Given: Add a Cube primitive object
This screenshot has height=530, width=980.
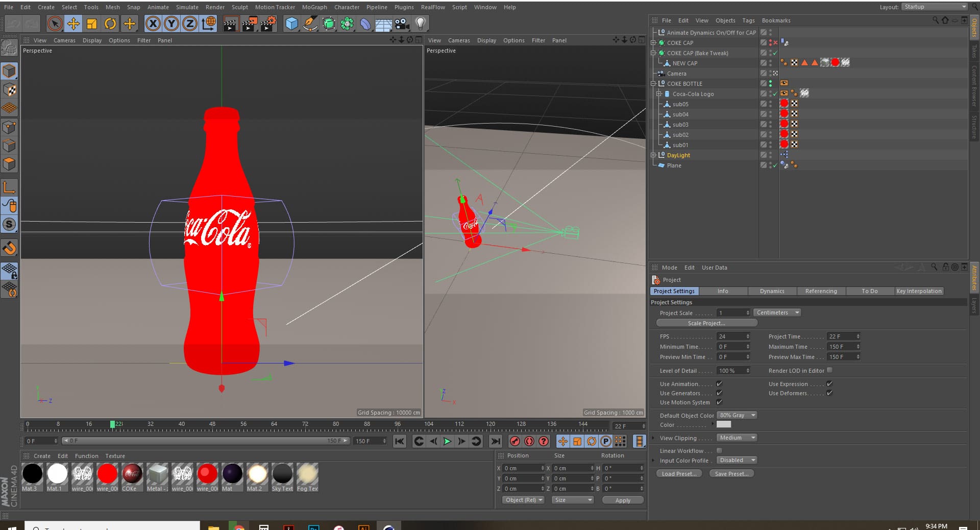Looking at the screenshot, I should [x=291, y=23].
